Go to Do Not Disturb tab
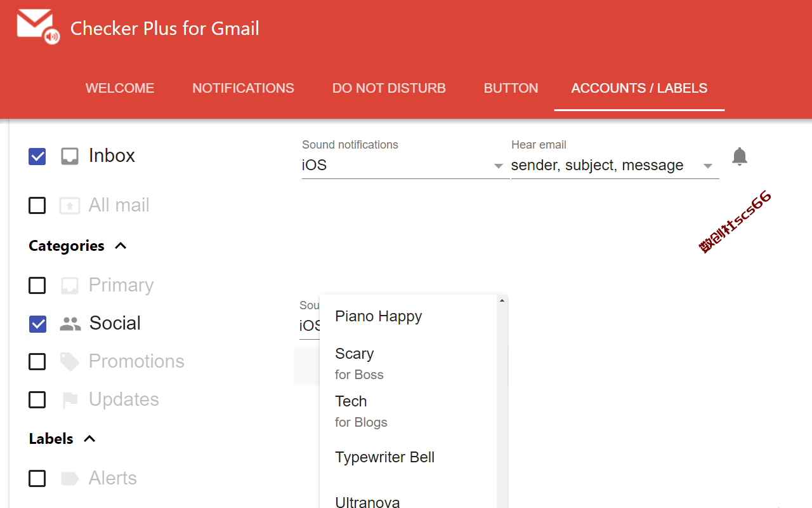812x508 pixels. (x=389, y=88)
